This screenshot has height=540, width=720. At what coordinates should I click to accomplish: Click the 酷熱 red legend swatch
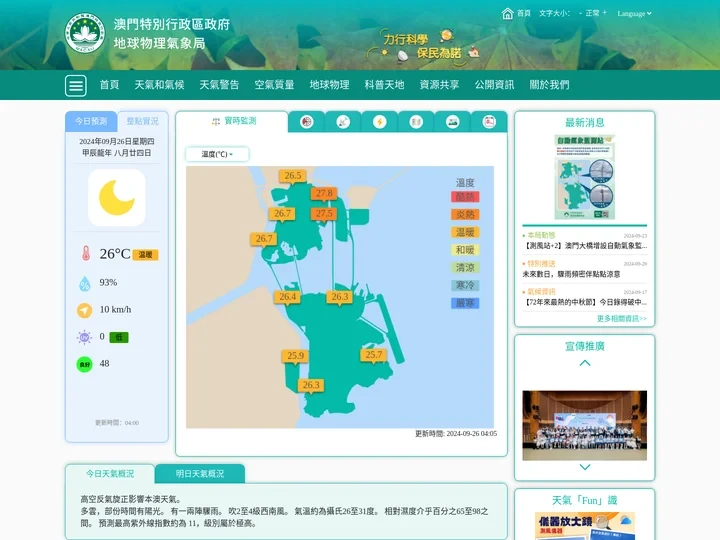tap(465, 197)
